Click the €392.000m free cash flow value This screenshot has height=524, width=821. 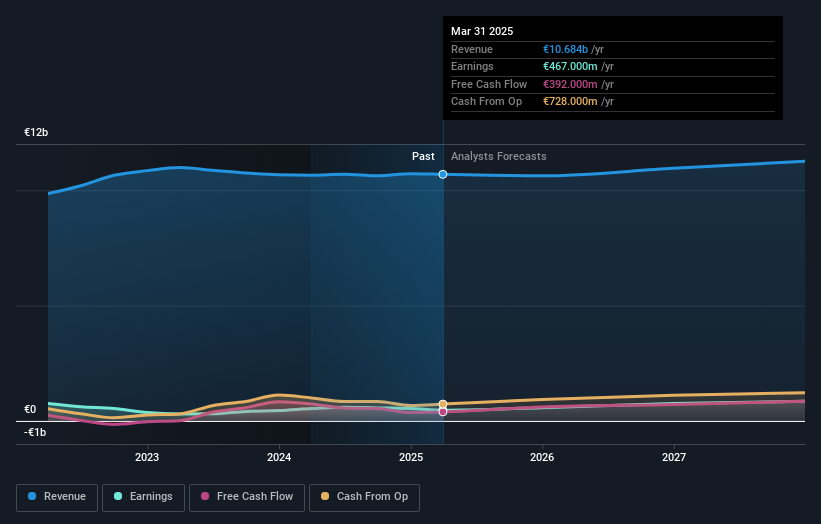(570, 84)
